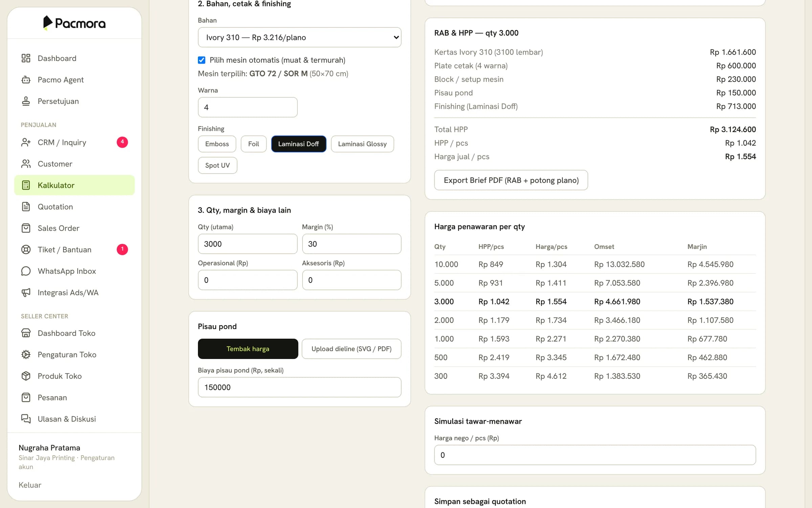Click the Integrasi Ads/WA megaphone icon
The height and width of the screenshot is (508, 812).
(x=26, y=292)
